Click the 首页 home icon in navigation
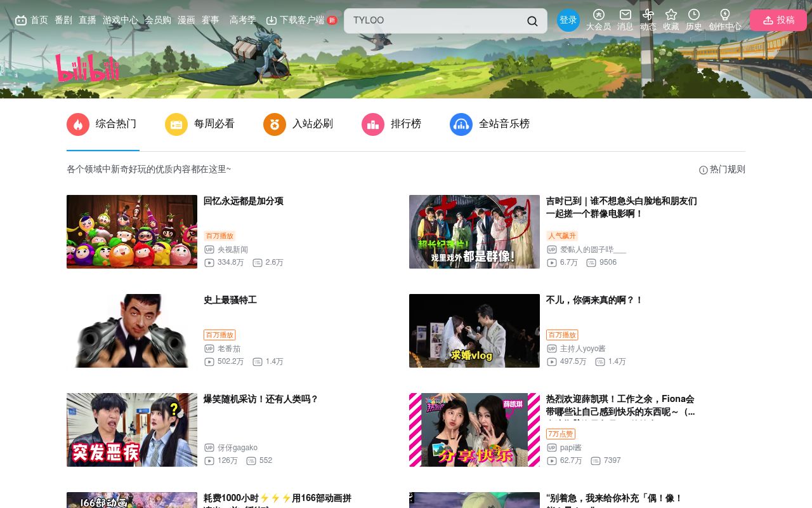 [x=21, y=20]
